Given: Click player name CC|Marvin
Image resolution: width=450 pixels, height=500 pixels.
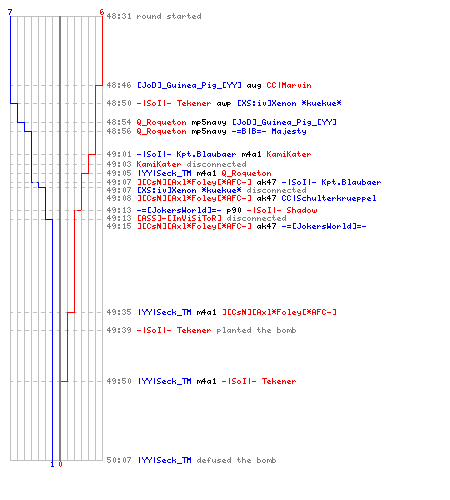Looking at the screenshot, I should 289,85.
